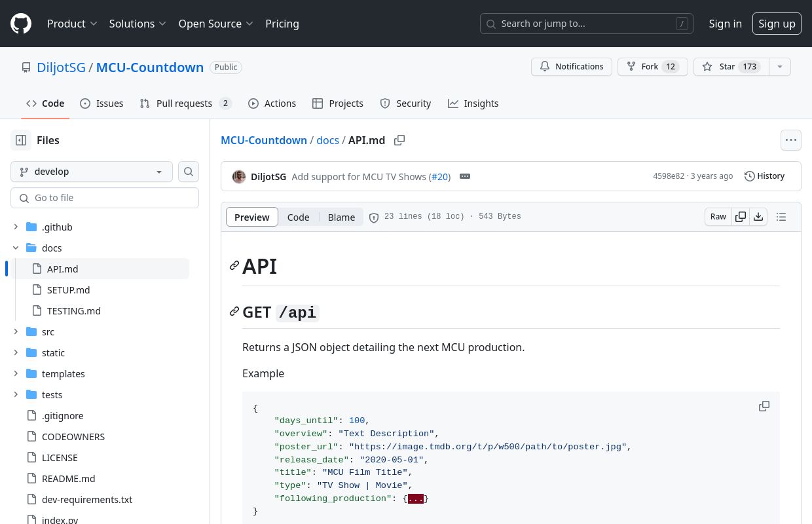812x524 pixels.
Task: Click the Raw button
Action: [x=718, y=217]
